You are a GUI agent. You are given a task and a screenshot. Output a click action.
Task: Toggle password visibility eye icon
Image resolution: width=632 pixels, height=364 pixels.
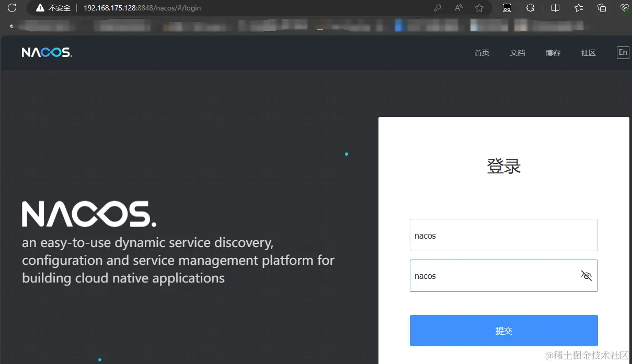pos(587,276)
